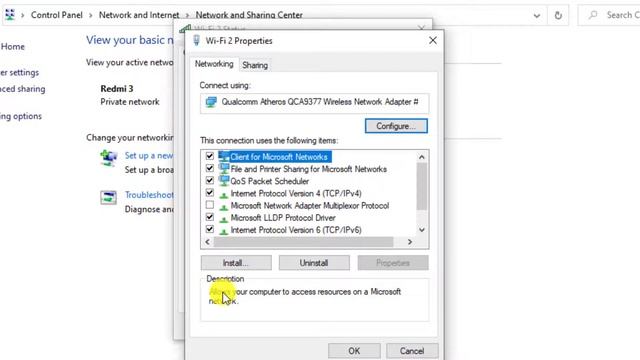Screen dimensions: 640x360
Task: Click the File and Printer Sharing icon
Action: 224,169
